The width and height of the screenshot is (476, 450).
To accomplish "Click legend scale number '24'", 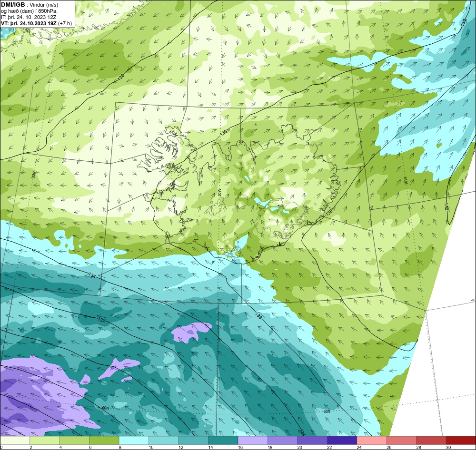I will [359, 447].
